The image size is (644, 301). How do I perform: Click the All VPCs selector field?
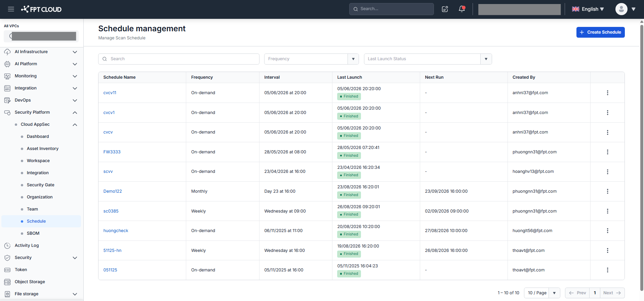point(41,36)
